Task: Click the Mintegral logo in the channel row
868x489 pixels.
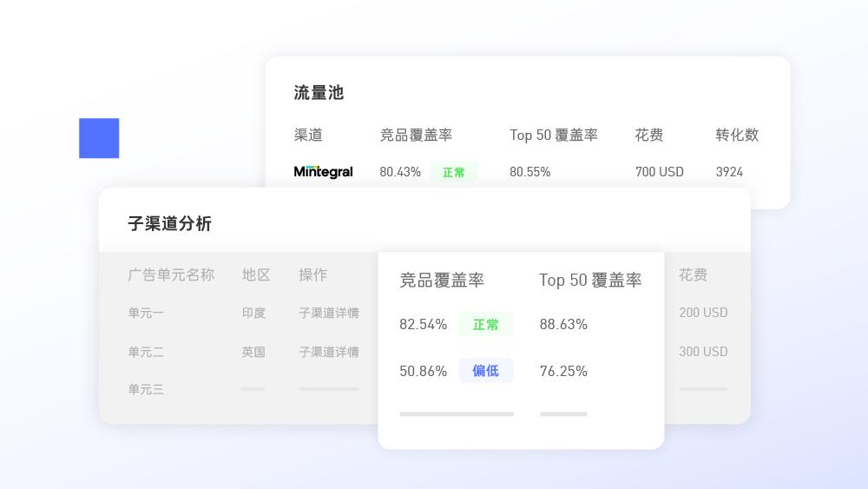Action: click(x=323, y=172)
